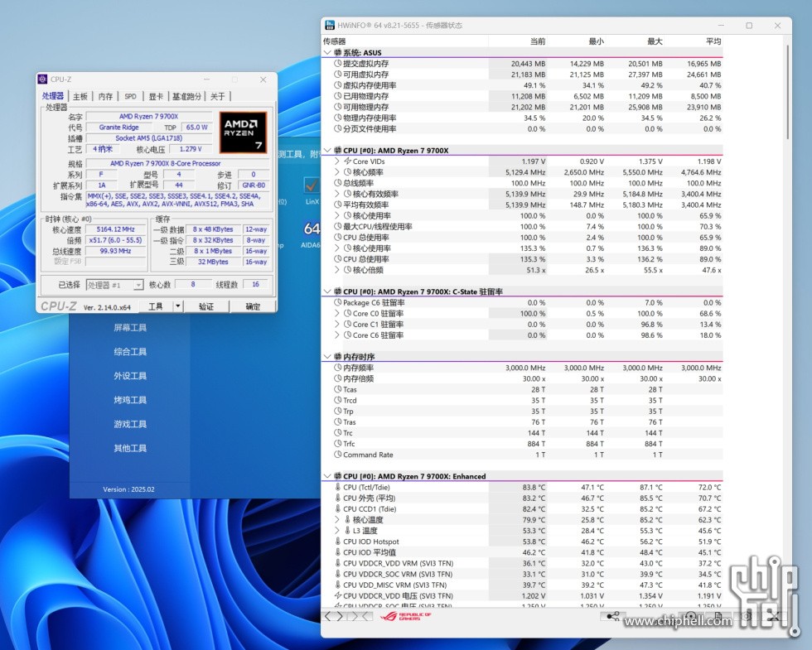Switch to the 内存 tab in CPU-Z

coord(105,96)
